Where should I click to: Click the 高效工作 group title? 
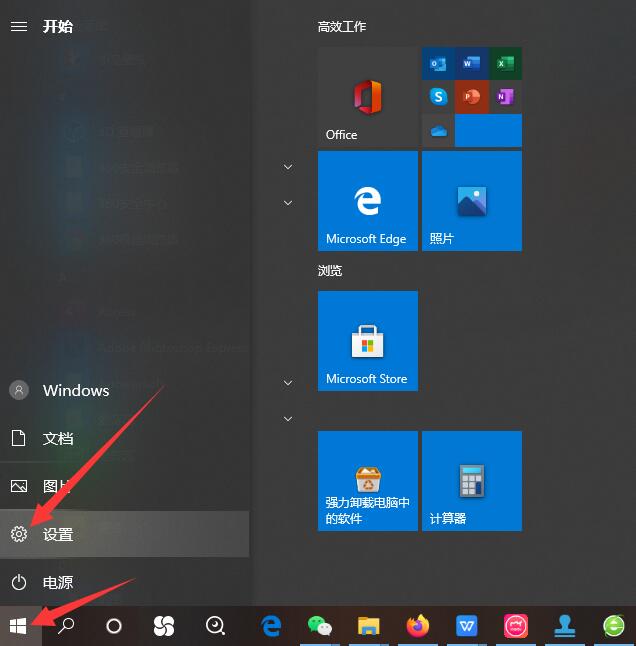tap(342, 27)
